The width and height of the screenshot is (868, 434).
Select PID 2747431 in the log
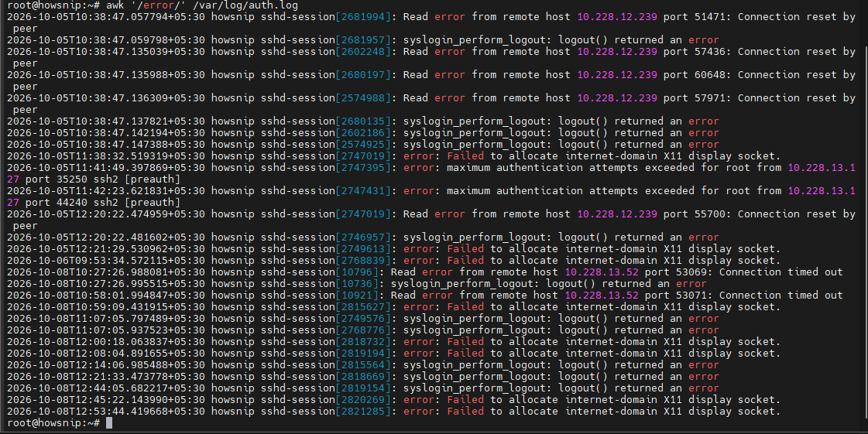(x=363, y=191)
